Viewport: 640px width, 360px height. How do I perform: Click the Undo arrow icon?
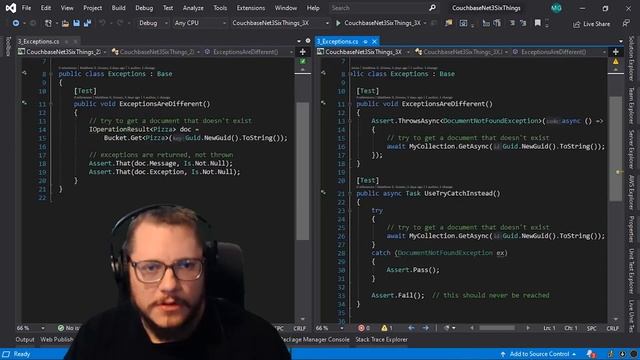pyautogui.click(x=102, y=23)
